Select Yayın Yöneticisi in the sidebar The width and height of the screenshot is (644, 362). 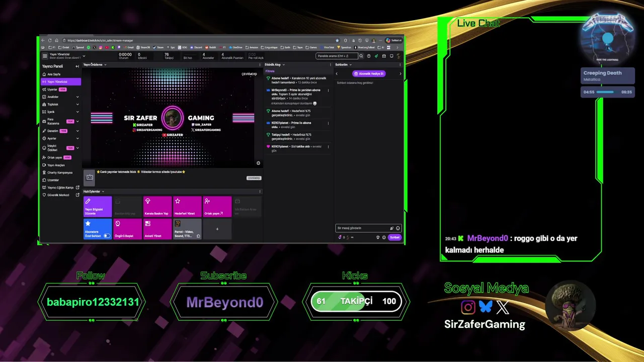pyautogui.click(x=61, y=81)
